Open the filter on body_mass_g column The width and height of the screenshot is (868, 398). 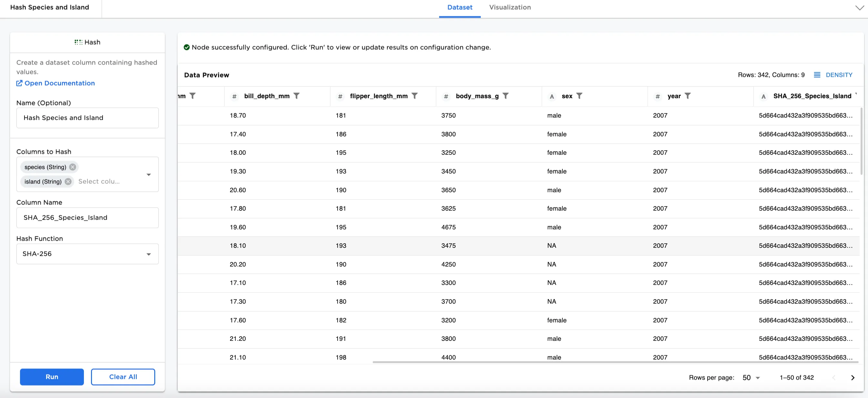[x=506, y=96]
